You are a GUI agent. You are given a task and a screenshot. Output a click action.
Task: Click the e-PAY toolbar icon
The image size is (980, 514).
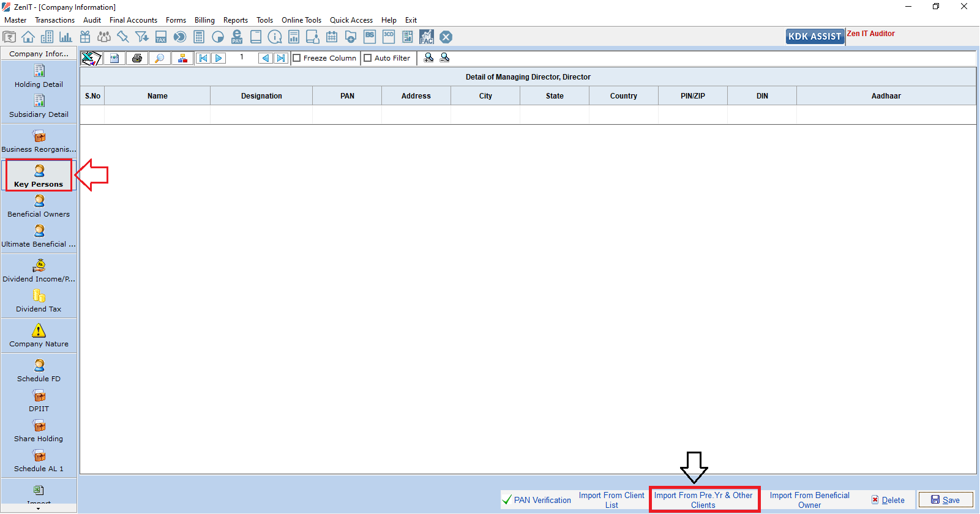pos(237,37)
